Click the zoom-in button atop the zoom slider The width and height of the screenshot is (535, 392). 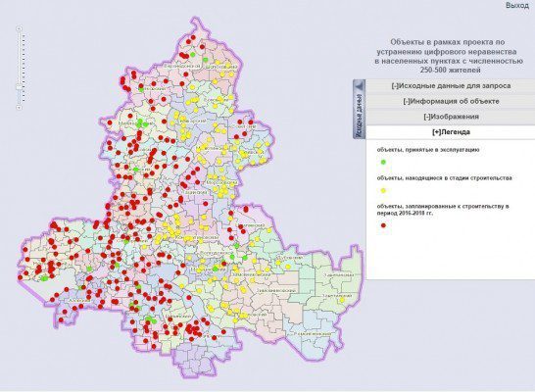[20, 28]
